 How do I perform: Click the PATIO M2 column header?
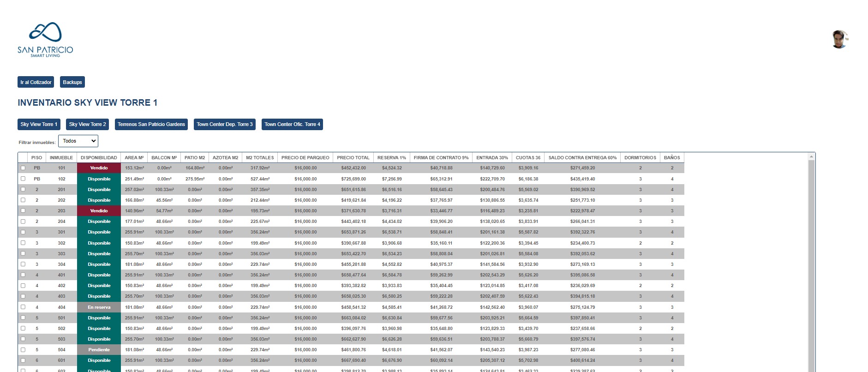coord(195,157)
